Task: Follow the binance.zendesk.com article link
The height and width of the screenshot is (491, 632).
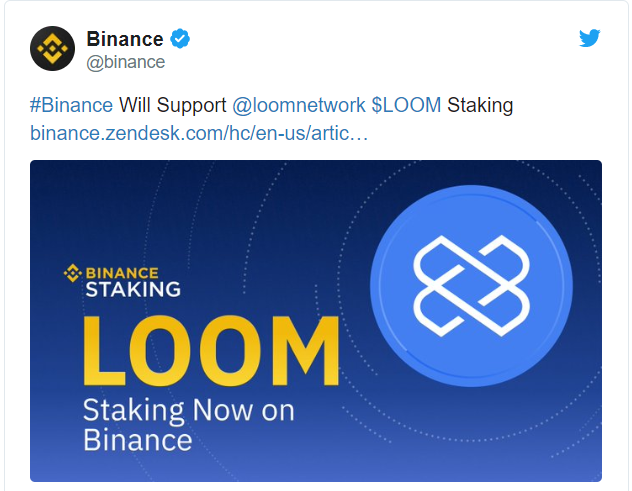Action: pyautogui.click(x=199, y=132)
